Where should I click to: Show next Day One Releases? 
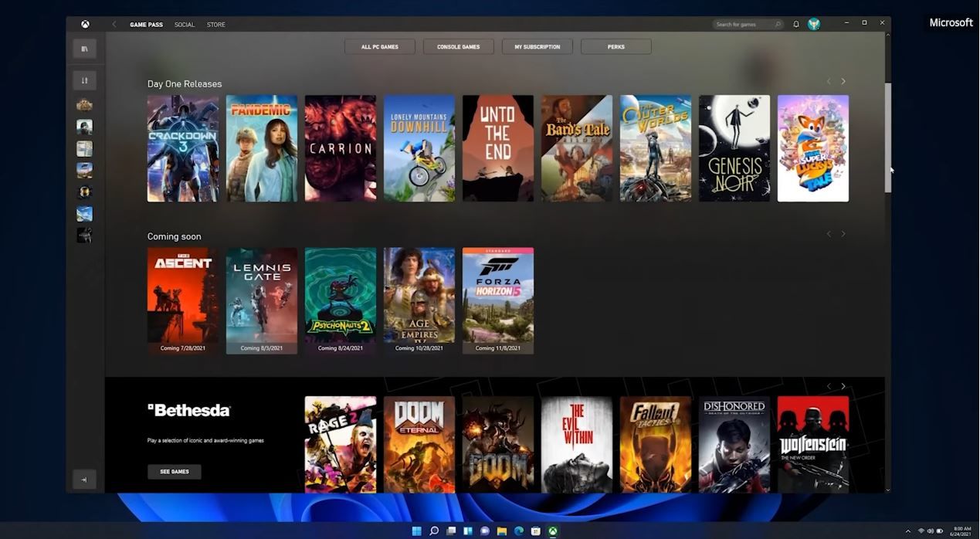[x=843, y=81]
